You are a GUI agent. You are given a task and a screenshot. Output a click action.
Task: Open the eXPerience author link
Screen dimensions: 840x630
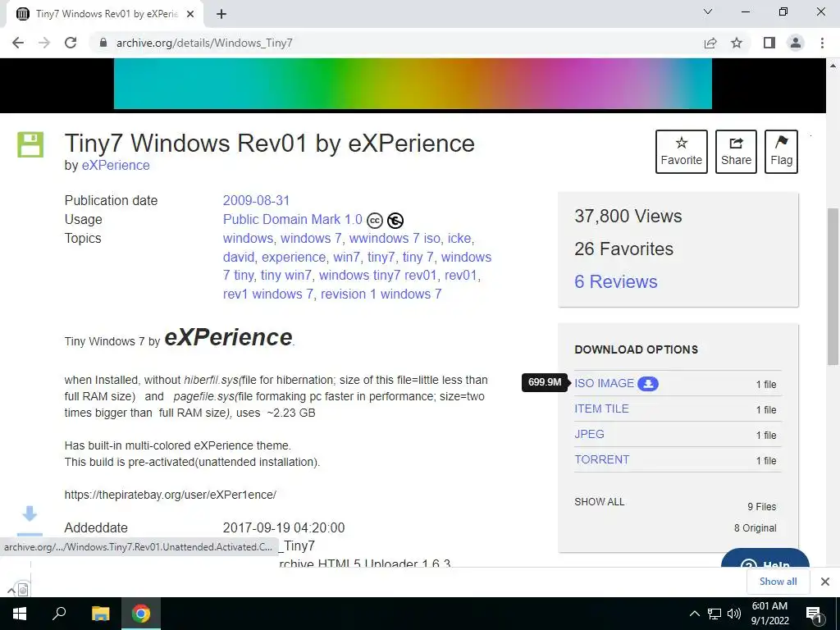coord(116,165)
